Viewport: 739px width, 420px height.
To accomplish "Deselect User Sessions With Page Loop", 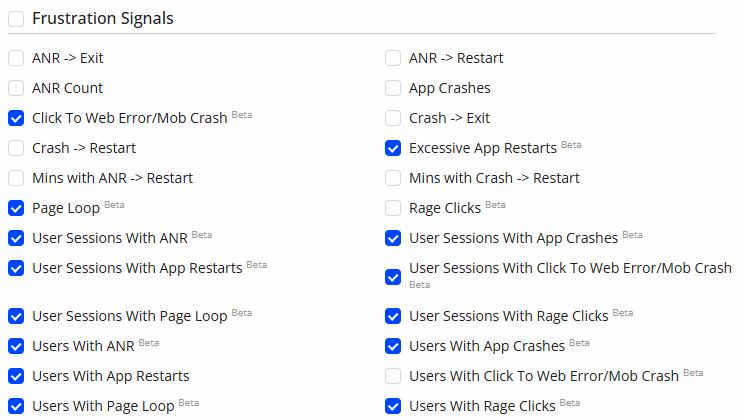I will pos(16,316).
